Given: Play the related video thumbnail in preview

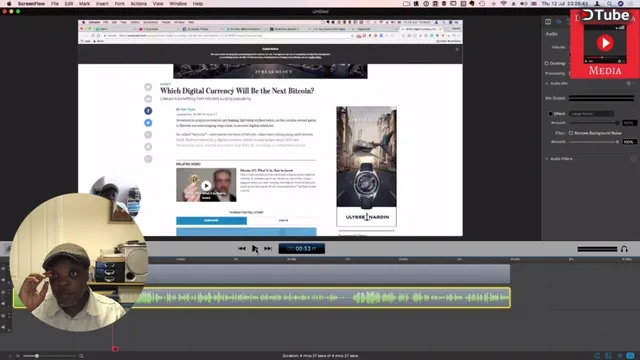Looking at the screenshot, I should coord(206,185).
